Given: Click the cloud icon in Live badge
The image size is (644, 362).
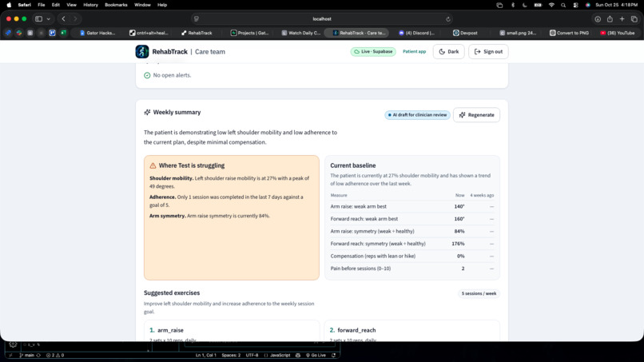Looking at the screenshot, I should click(356, 52).
